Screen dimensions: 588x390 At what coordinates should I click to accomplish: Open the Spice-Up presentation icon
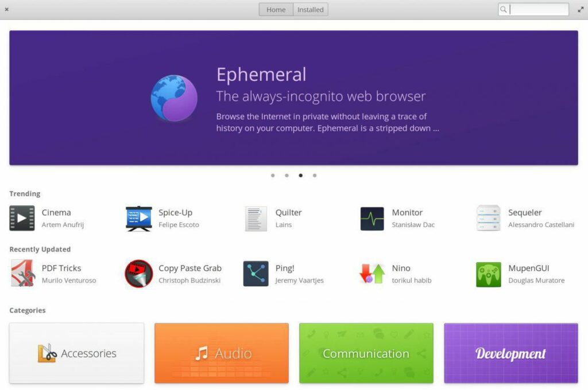pos(139,219)
